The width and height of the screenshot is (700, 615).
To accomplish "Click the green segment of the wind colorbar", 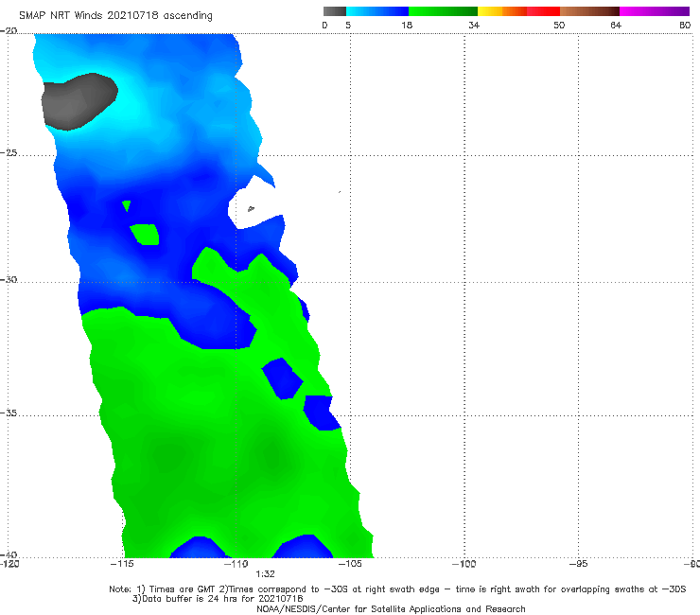I will [443, 11].
